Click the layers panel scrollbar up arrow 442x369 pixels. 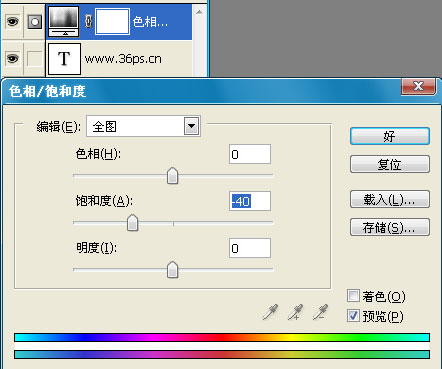199,13
